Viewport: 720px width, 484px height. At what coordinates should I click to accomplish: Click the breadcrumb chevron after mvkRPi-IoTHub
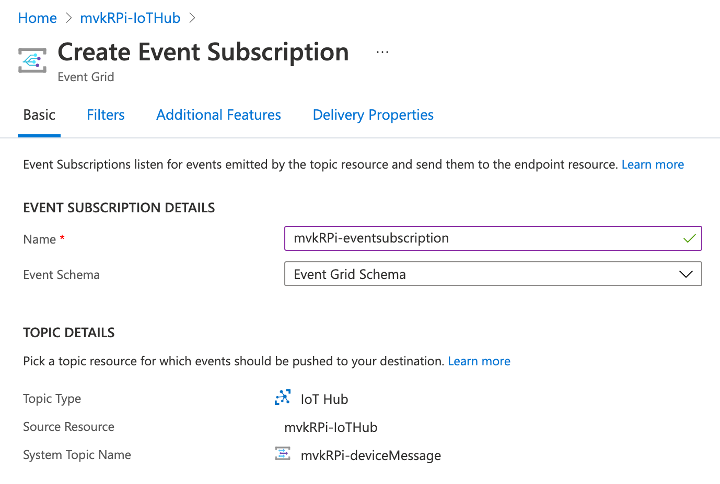(192, 18)
